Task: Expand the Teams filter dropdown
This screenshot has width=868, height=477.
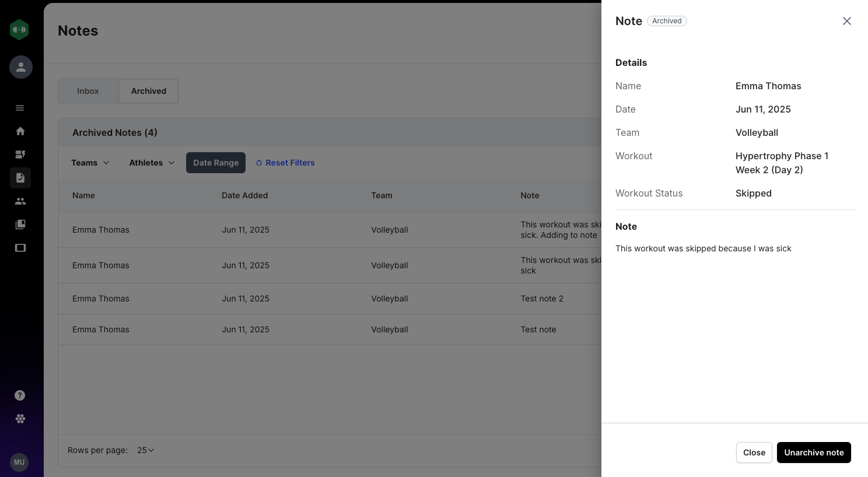Action: coord(90,163)
